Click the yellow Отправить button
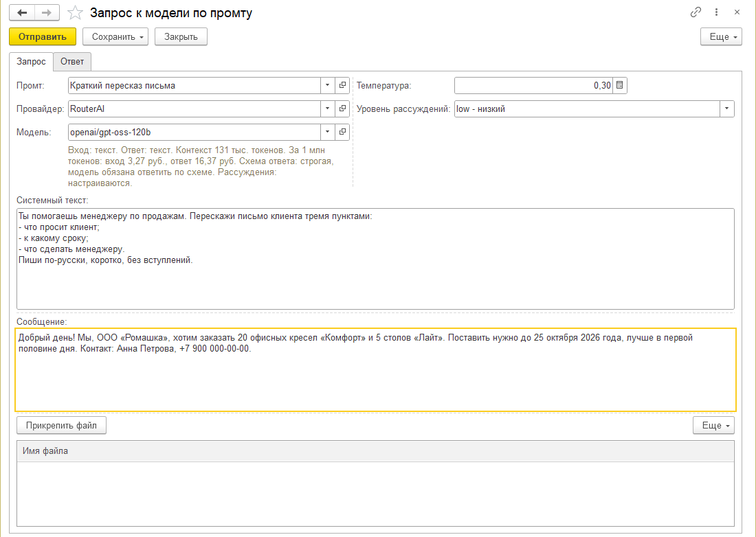 coord(43,36)
